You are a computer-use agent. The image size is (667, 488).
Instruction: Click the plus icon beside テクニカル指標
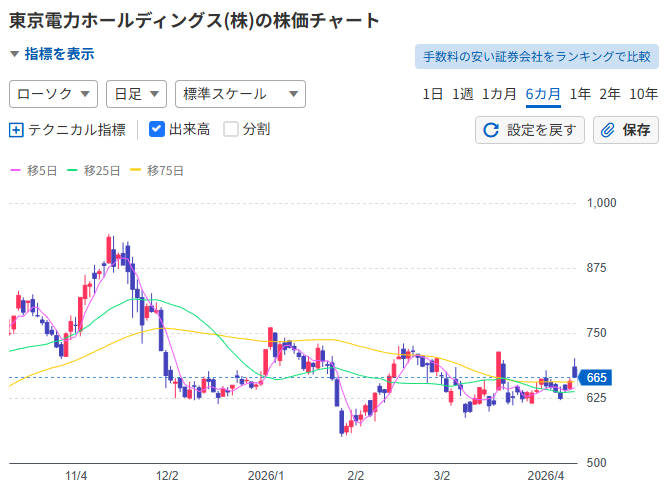[16, 130]
